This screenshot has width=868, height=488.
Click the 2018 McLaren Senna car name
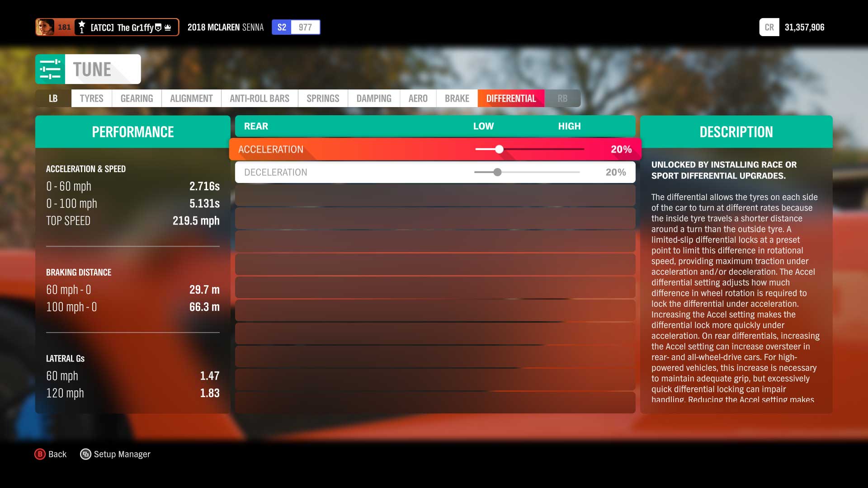(226, 27)
